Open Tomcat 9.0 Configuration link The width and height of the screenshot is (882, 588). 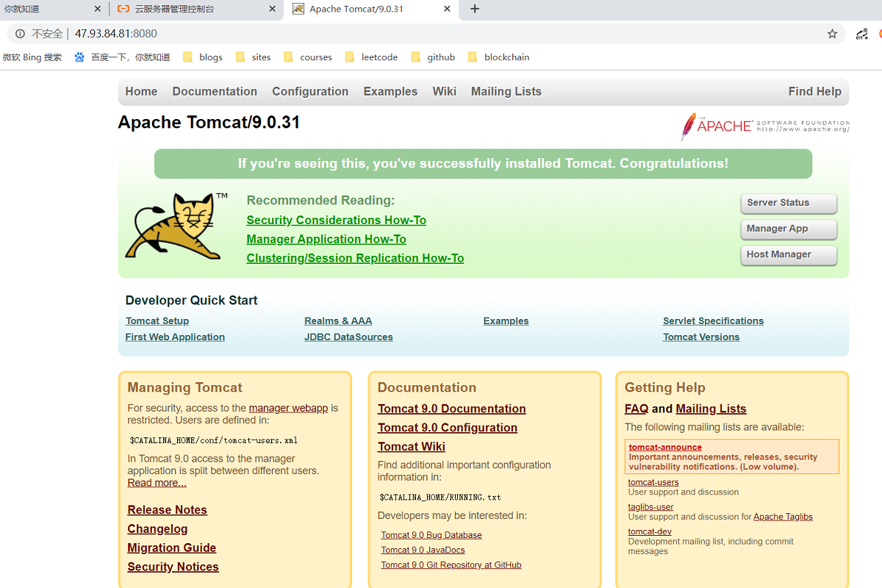pyautogui.click(x=447, y=429)
